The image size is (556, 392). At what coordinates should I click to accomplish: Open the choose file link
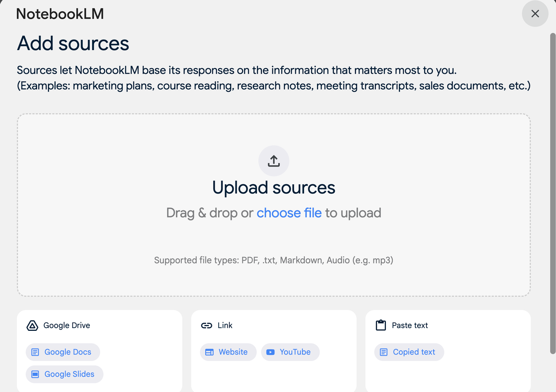tap(289, 213)
